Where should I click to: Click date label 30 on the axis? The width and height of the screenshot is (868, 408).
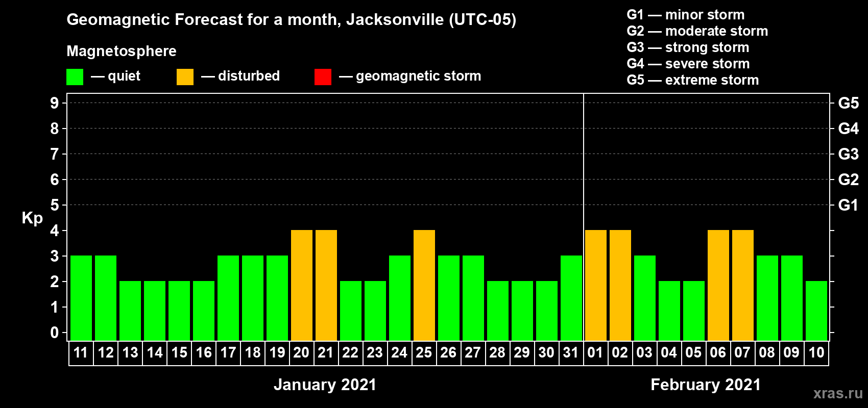click(x=546, y=353)
